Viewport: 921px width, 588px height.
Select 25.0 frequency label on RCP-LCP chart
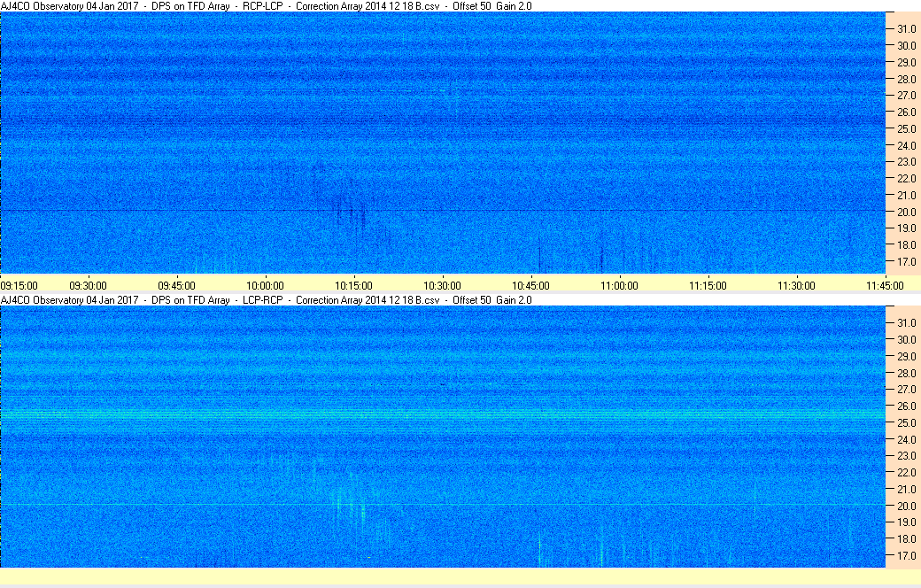[x=906, y=128]
